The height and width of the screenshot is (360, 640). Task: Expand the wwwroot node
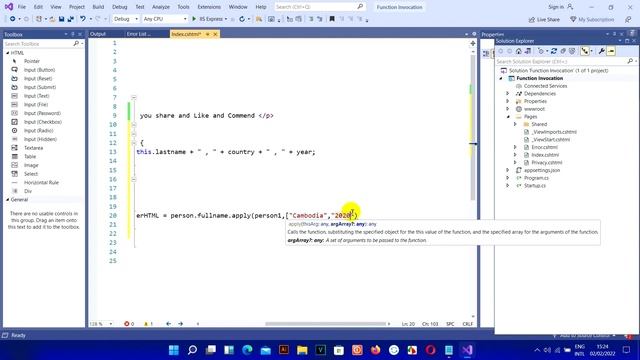click(x=508, y=109)
